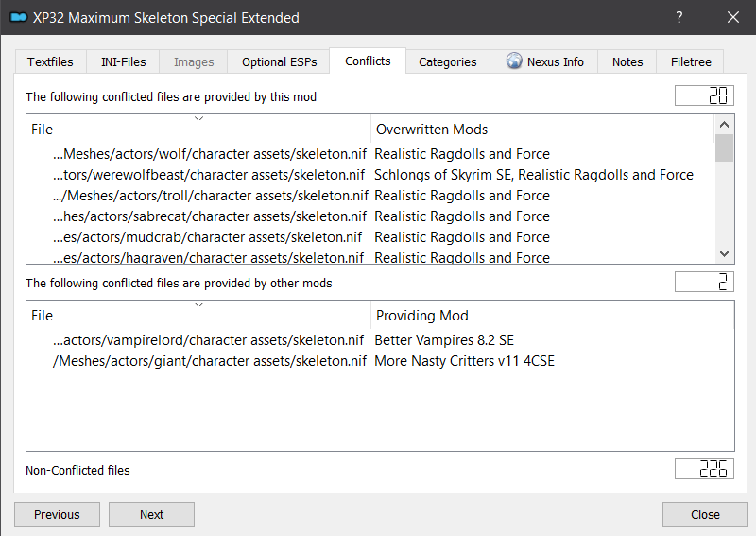Click scrollbar up arrow in overwritten list

(724, 125)
